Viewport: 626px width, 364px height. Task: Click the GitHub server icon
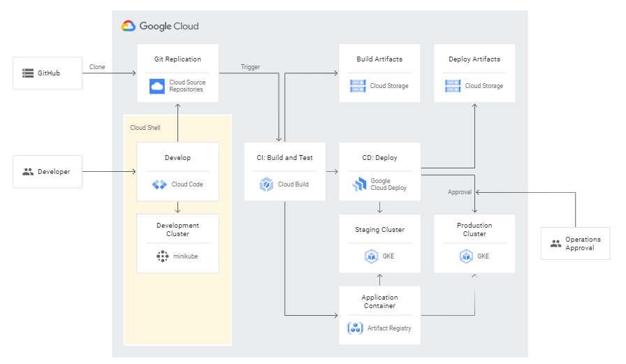coord(28,73)
